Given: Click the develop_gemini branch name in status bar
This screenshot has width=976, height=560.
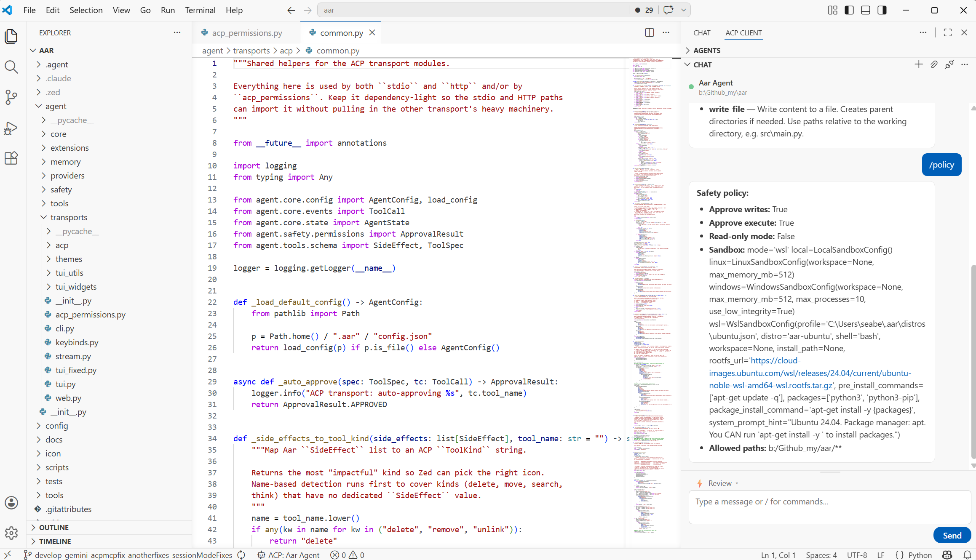Looking at the screenshot, I should tap(133, 555).
